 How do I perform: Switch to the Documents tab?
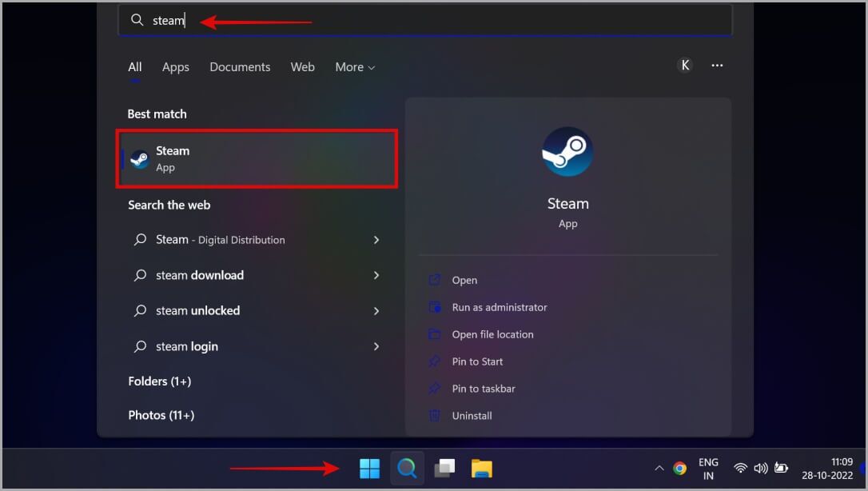[x=240, y=67]
